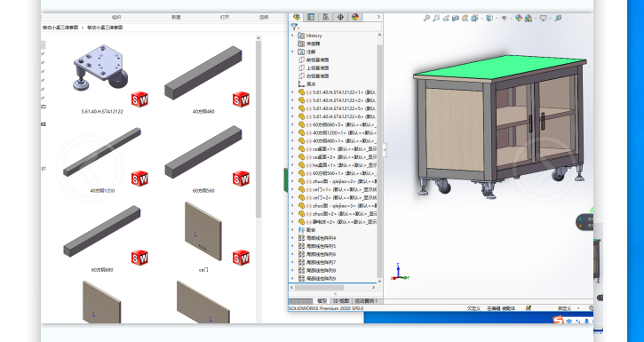This screenshot has width=644, height=342.
Task: Expand the History tree node
Action: pyautogui.click(x=292, y=36)
